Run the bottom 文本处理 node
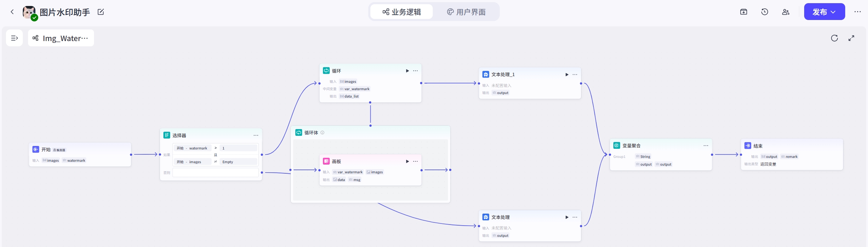This screenshot has width=868, height=247. coord(567,217)
